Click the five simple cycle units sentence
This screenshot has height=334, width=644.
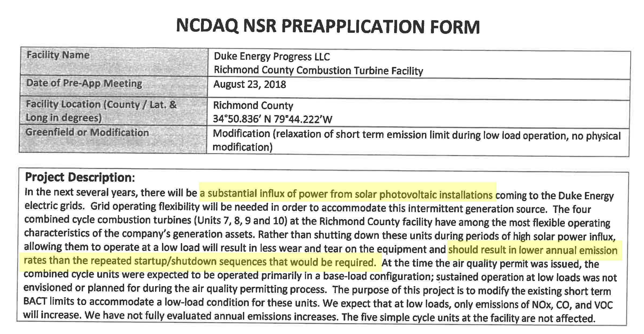(468, 317)
